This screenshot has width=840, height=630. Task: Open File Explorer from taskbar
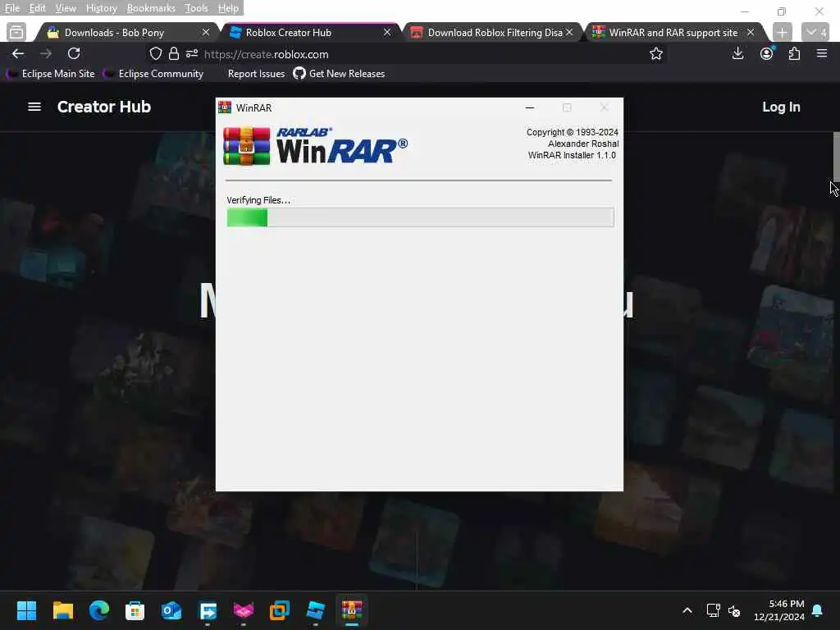click(x=63, y=610)
